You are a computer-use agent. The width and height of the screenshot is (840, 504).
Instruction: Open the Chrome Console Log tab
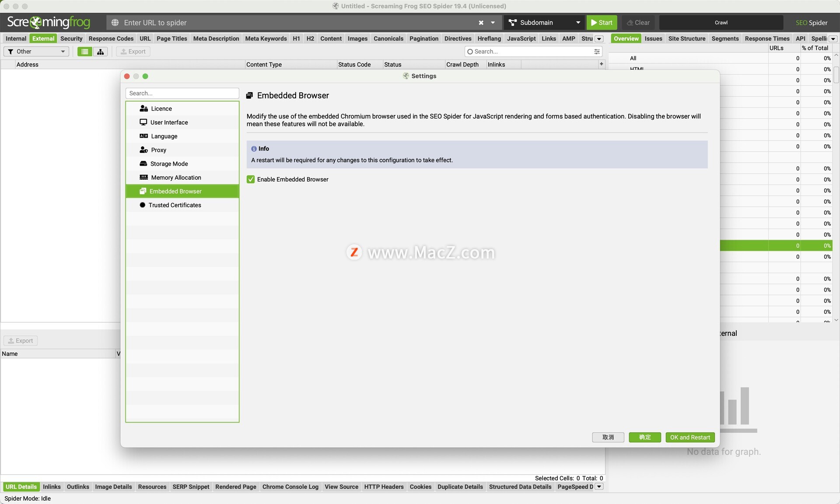(x=290, y=487)
